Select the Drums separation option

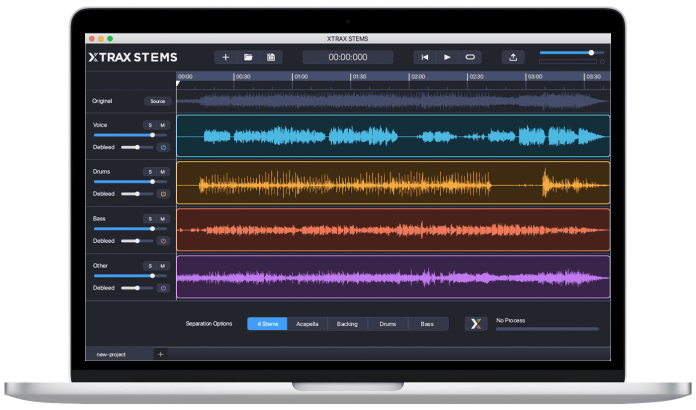coord(388,324)
